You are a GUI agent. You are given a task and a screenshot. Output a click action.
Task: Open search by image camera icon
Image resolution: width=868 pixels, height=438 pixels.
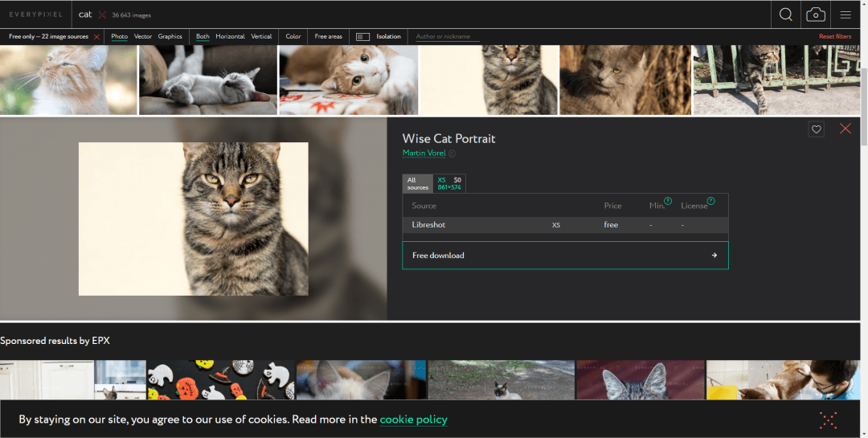[x=815, y=14]
